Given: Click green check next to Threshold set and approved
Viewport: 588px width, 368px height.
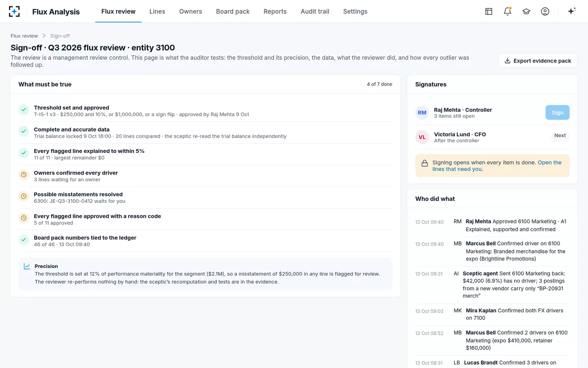Looking at the screenshot, I should [24, 110].
